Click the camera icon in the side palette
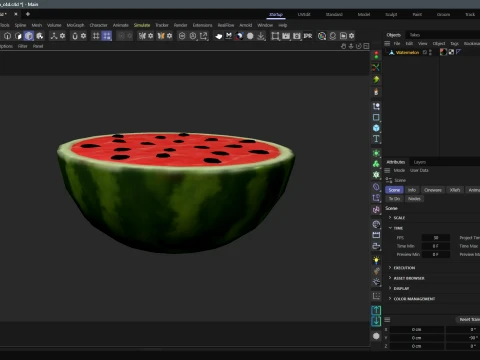This screenshot has height=360, width=480. click(x=376, y=246)
